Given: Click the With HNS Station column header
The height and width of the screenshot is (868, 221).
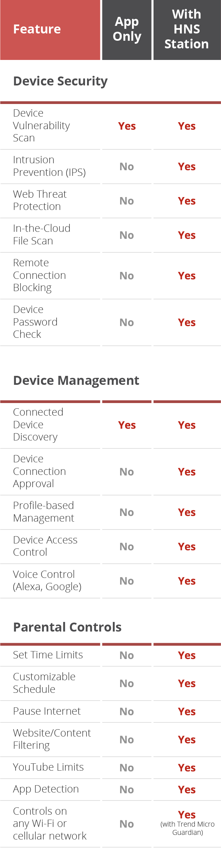Looking at the screenshot, I should pos(187,29).
